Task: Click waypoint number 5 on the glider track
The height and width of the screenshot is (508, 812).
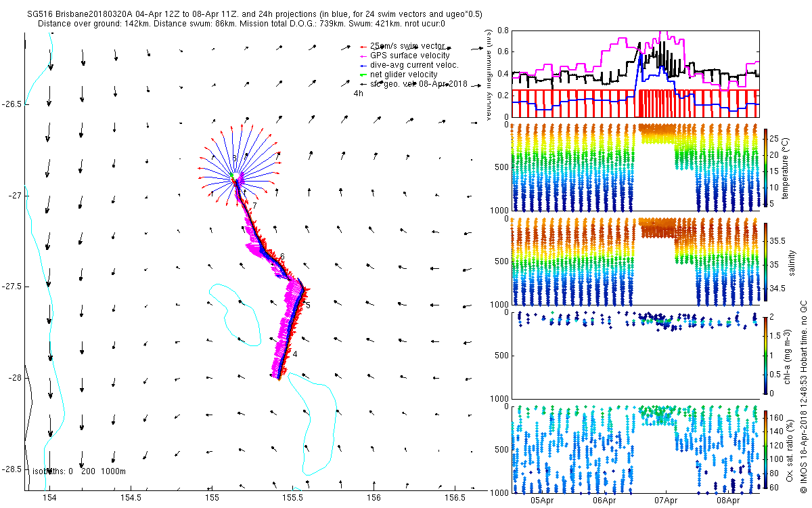Action: [308, 306]
